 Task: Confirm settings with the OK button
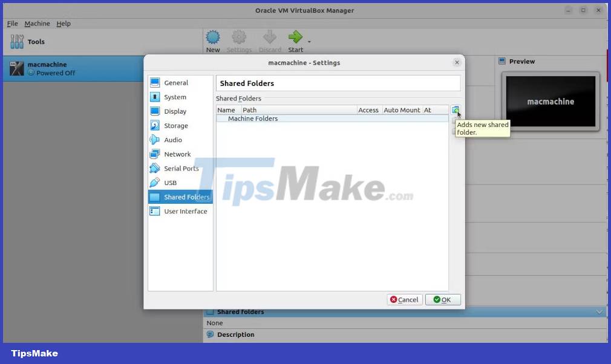(x=443, y=299)
